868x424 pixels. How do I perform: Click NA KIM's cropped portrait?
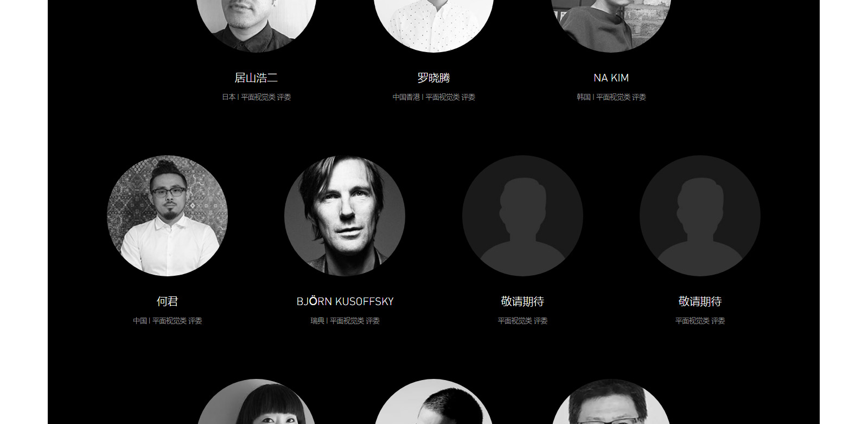point(611,24)
